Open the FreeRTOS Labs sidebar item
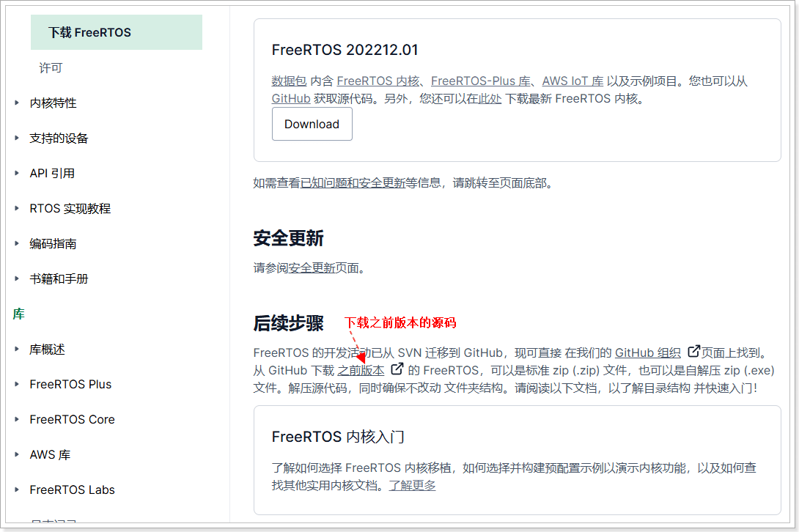 tap(72, 489)
